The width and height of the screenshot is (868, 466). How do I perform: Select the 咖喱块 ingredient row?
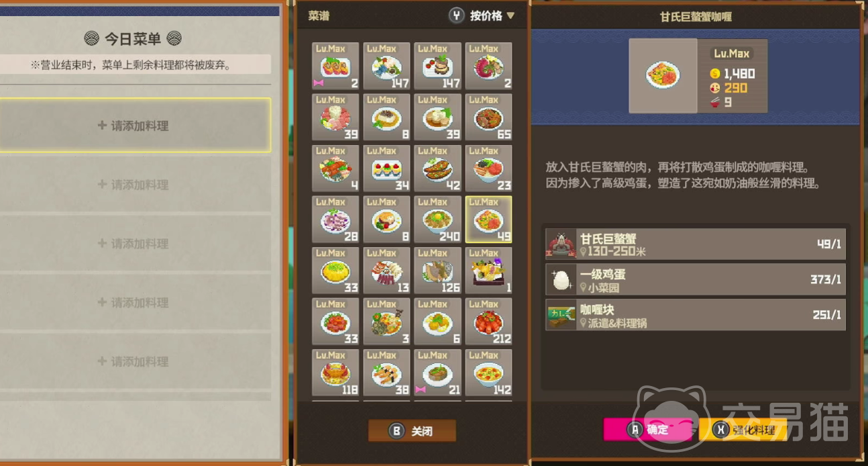(x=696, y=315)
